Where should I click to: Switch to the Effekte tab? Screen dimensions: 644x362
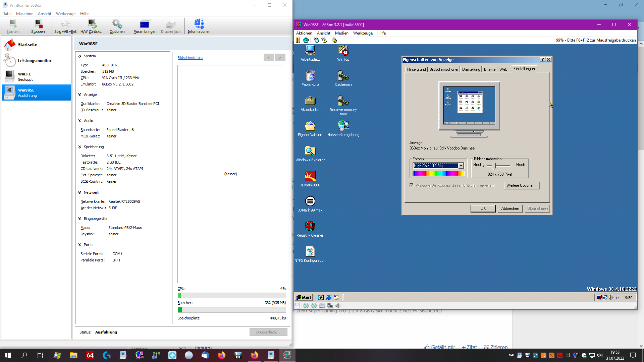coord(490,69)
